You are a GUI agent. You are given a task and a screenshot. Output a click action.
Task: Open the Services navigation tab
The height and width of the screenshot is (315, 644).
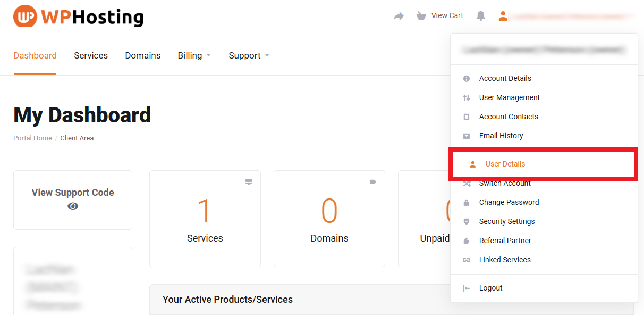tap(91, 55)
